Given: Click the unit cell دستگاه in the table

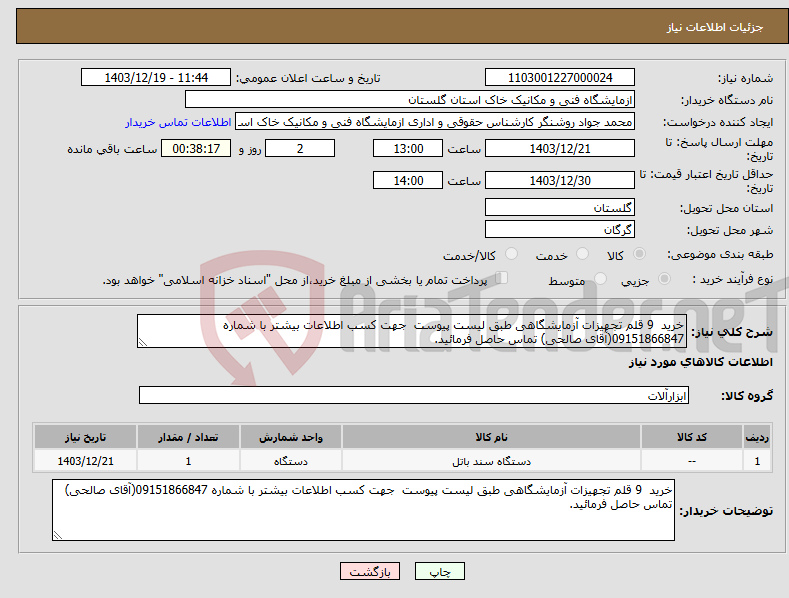Looking at the screenshot, I should pos(291,461).
